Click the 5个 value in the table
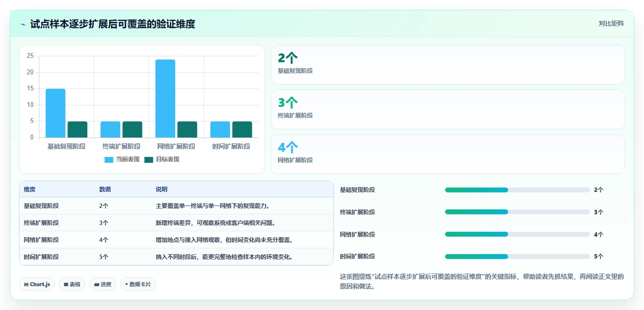This screenshot has height=310, width=644. 104,257
